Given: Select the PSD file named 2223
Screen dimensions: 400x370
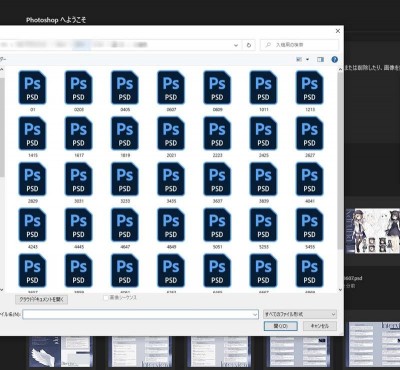Looking at the screenshot, I should point(217,136).
